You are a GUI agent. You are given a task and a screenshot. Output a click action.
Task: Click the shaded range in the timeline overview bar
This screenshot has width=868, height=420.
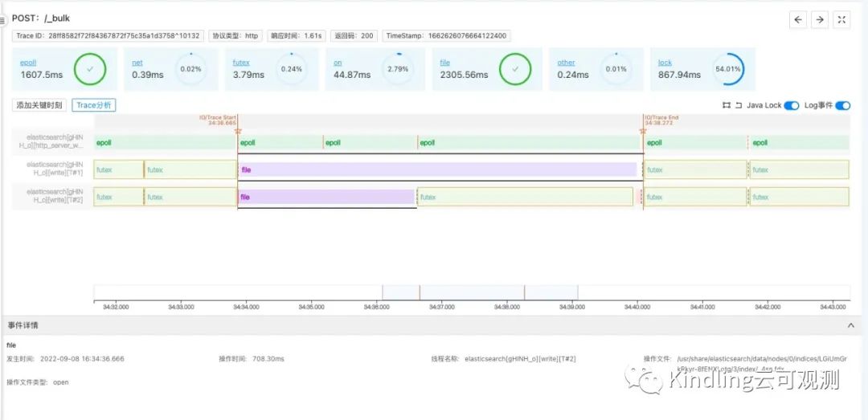480,292
